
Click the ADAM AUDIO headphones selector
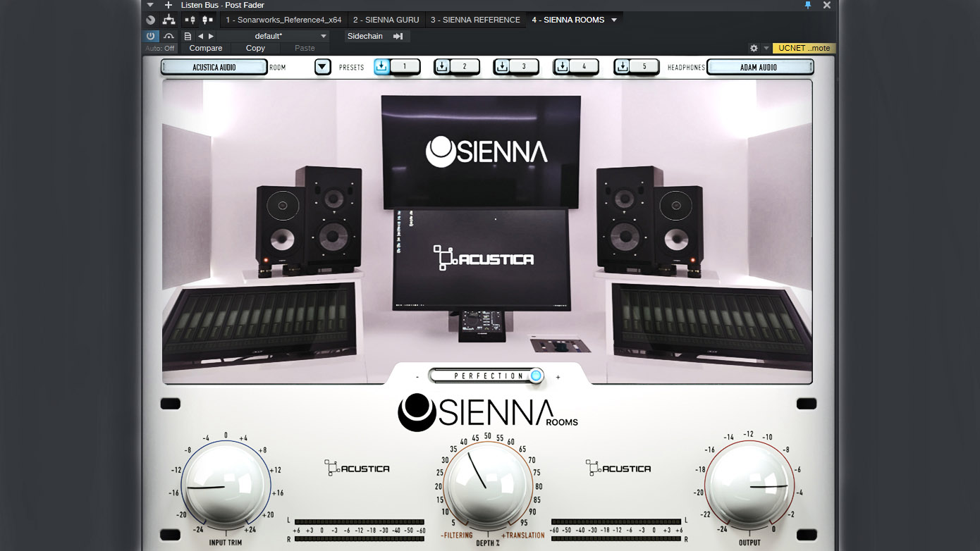click(x=759, y=67)
